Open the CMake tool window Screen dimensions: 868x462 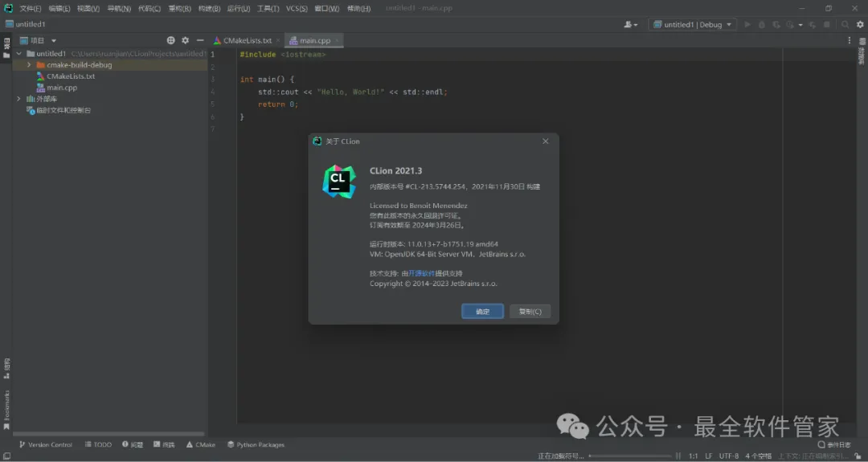(x=200, y=444)
